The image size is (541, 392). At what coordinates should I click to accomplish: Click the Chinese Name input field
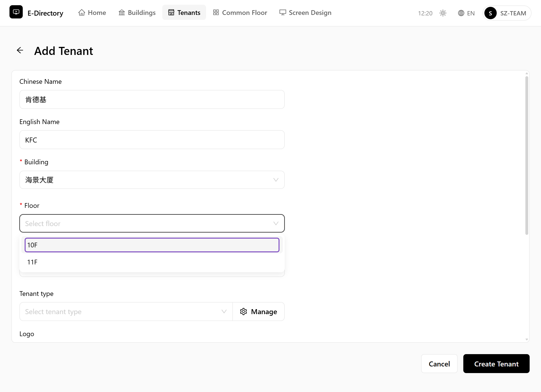point(152,99)
